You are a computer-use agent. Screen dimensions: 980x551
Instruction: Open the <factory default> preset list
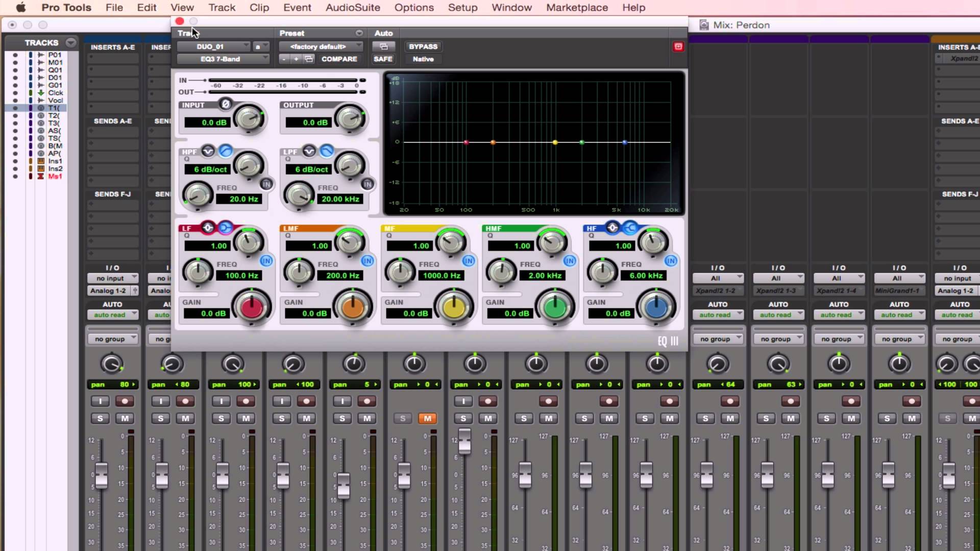pyautogui.click(x=321, y=46)
